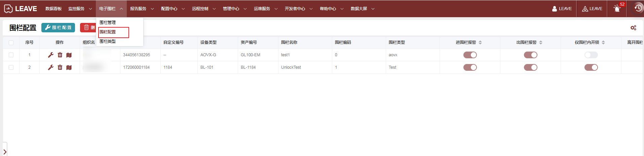Open the history clock icon
644x156 pixels.
point(638,8)
